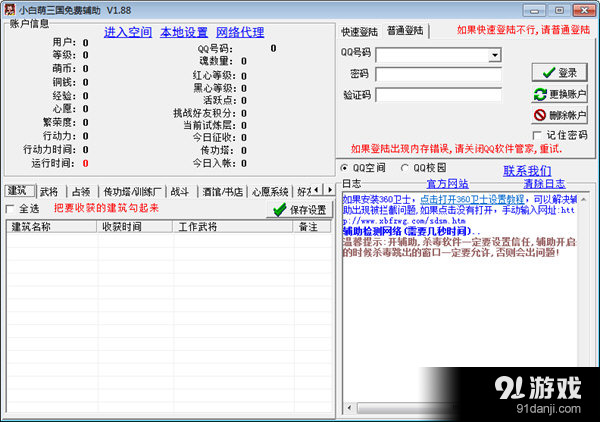Click the 备注 column header
600x422 pixels.
click(x=311, y=226)
